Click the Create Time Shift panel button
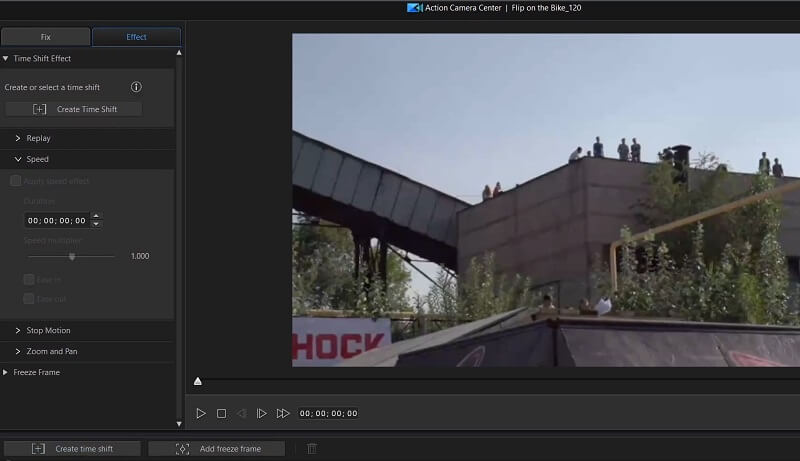The width and height of the screenshot is (800, 461). click(74, 109)
